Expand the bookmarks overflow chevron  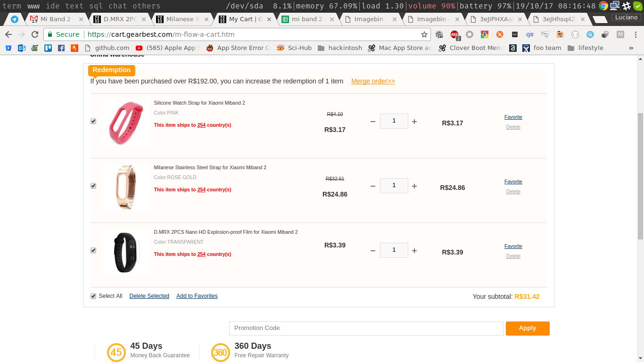pyautogui.click(x=631, y=48)
